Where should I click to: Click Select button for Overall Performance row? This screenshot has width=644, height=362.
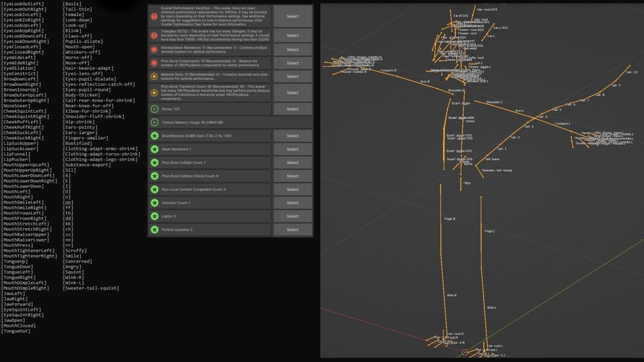293,17
